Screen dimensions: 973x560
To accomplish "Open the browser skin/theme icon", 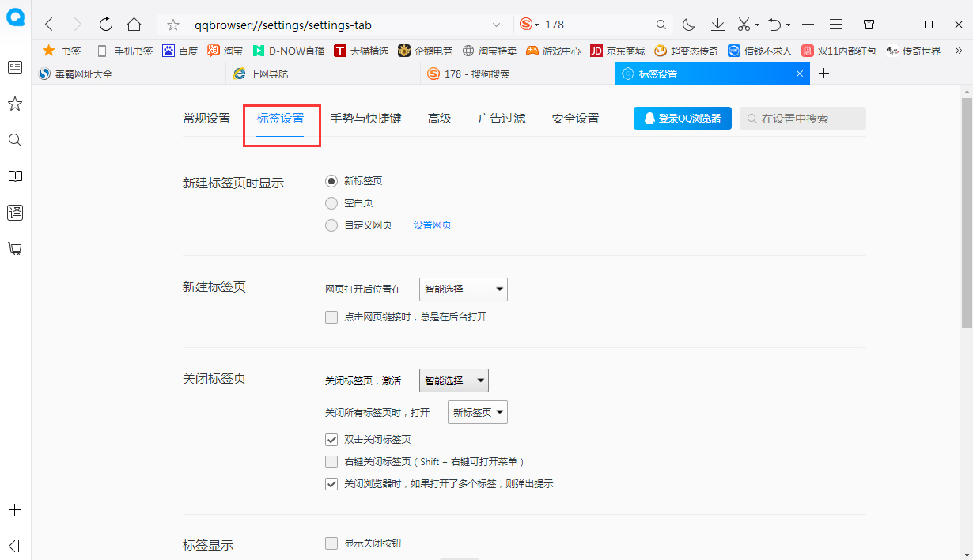I will [868, 25].
